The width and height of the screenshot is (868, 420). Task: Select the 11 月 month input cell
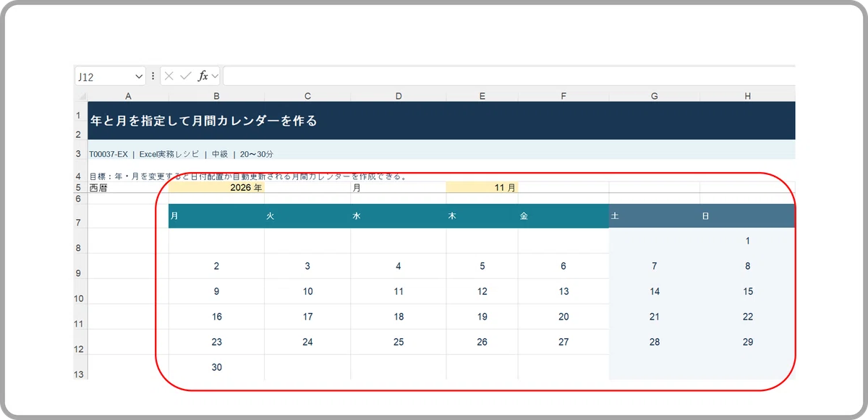click(482, 187)
